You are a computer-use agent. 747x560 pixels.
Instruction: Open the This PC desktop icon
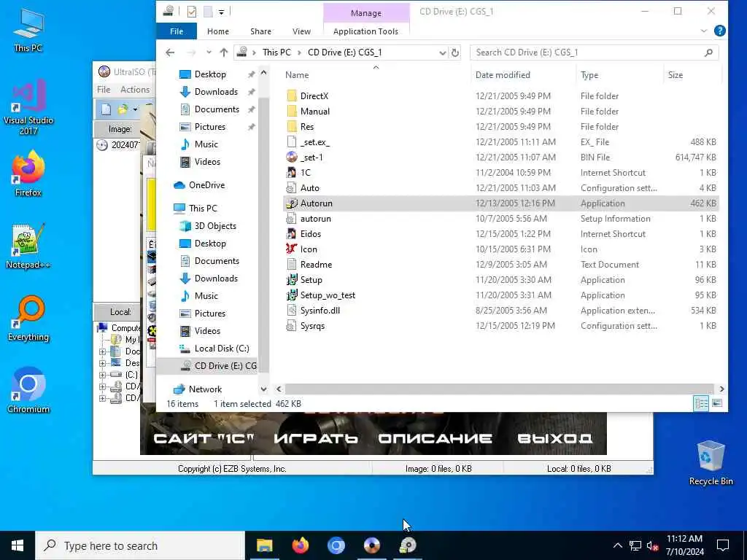point(28,30)
